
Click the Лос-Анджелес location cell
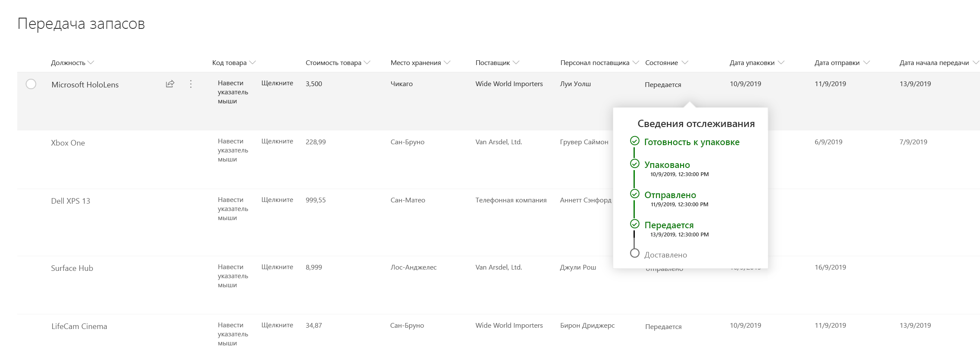pos(413,267)
